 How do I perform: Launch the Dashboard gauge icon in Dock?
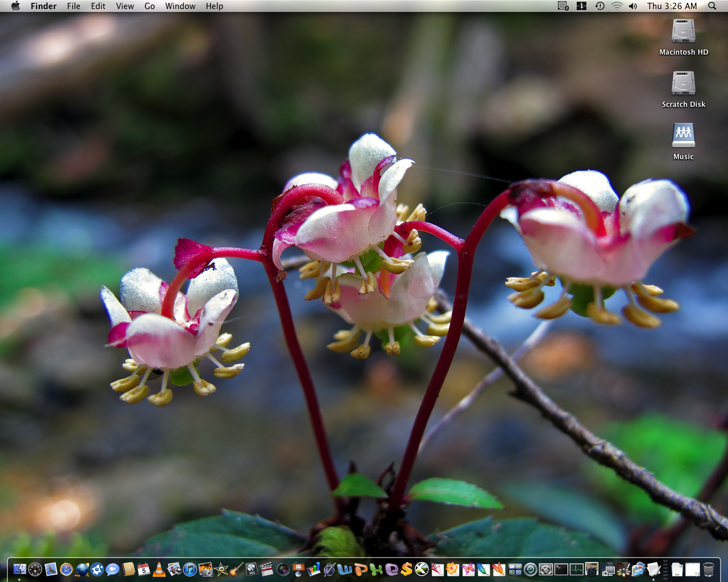(35, 569)
